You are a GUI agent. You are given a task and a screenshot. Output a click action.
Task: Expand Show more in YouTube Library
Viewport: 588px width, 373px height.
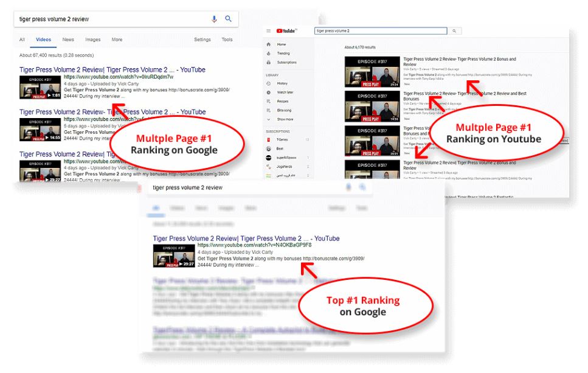[285, 119]
